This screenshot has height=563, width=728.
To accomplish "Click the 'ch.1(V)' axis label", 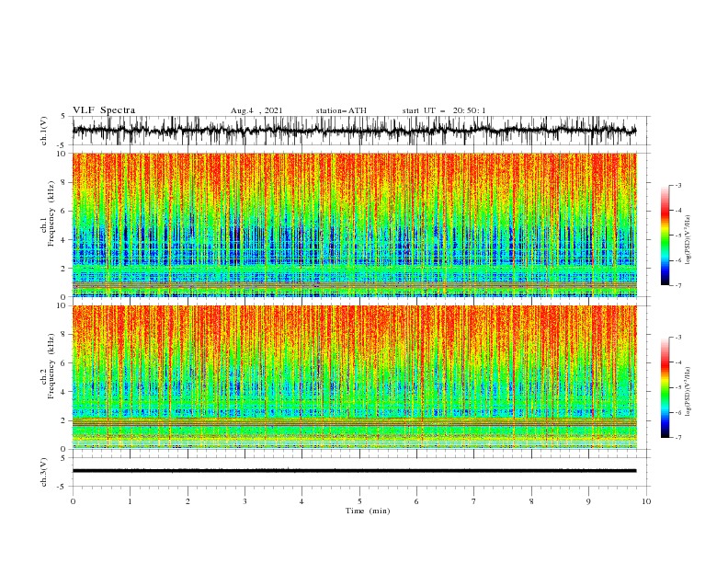I will [x=44, y=131].
